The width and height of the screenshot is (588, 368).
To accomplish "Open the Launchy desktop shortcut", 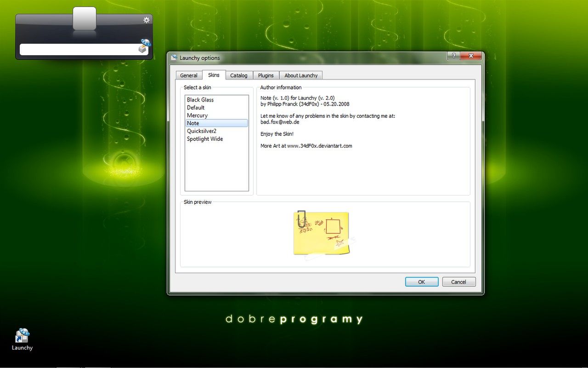I will [22, 339].
